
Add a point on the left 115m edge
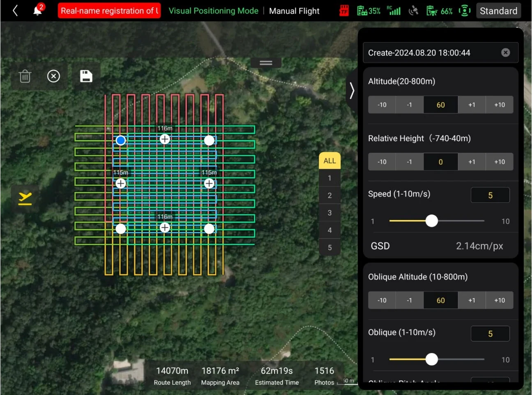click(x=121, y=184)
